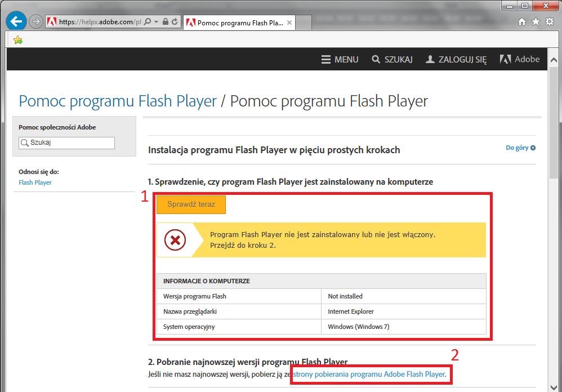Open the address bar dropdown arrow
The width and height of the screenshot is (562, 392).
click(x=157, y=22)
